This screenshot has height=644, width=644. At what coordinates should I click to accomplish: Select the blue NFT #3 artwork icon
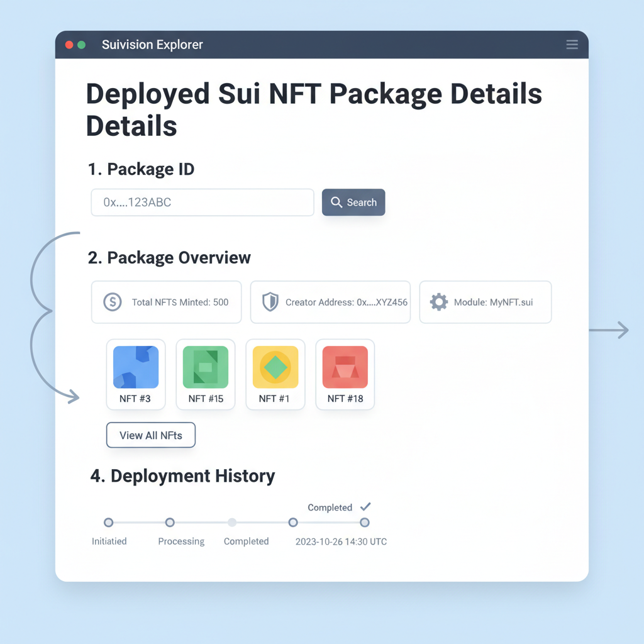(135, 367)
